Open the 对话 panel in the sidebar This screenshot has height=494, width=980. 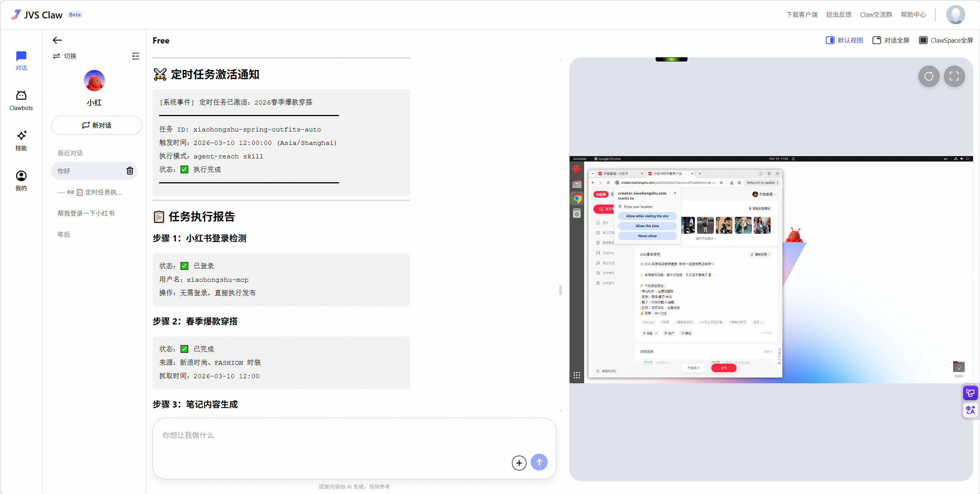[x=21, y=60]
